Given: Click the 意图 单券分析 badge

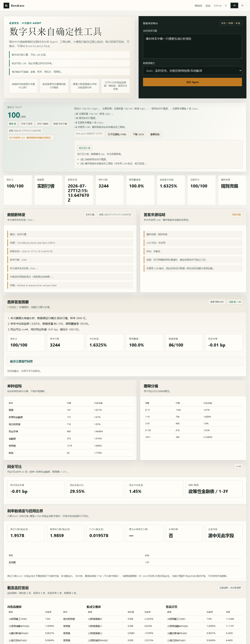Looking at the screenshot, I should 217,302.
